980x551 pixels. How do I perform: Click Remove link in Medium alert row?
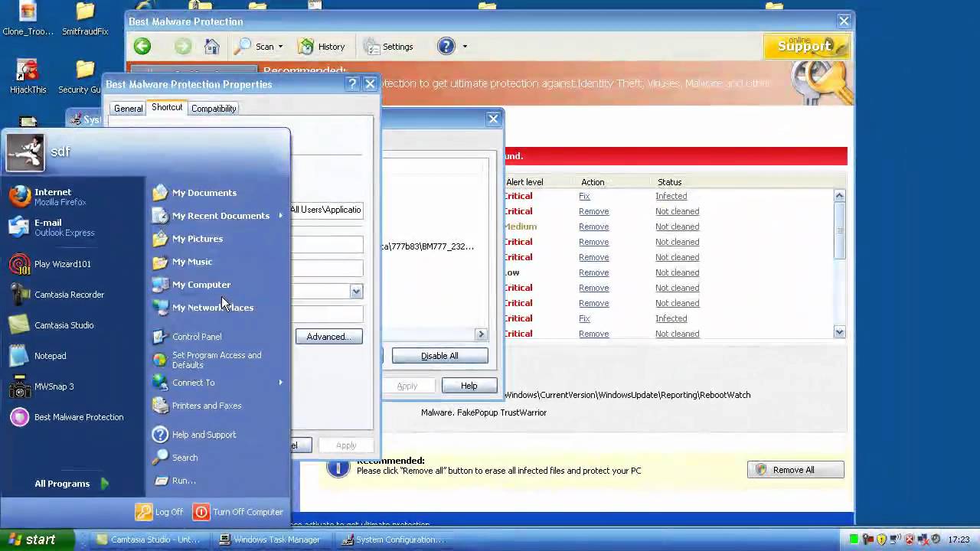[594, 227]
